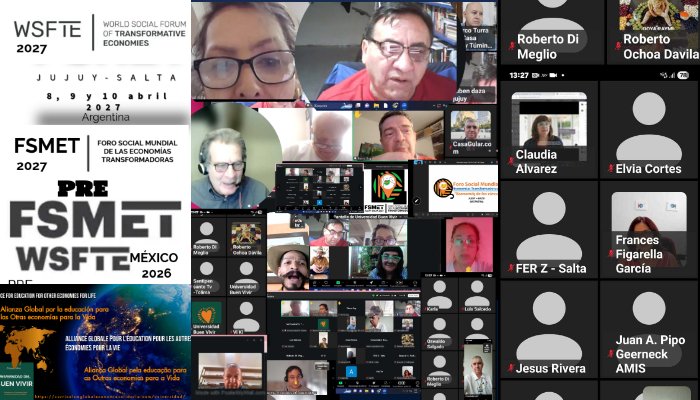Screen dimensions: 700x400
Task: Select the Ruben daza jujuy video tile
Action: click(x=479, y=78)
